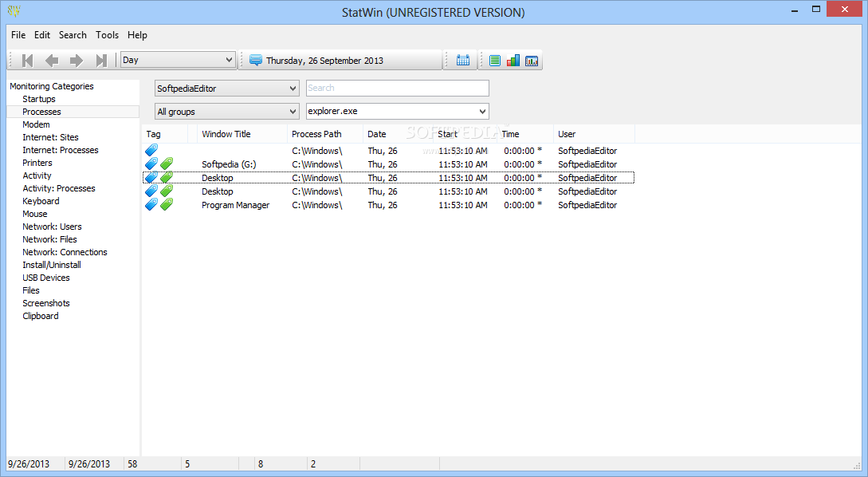Expand the All groups dropdown
This screenshot has width=868, height=477.
227,112
